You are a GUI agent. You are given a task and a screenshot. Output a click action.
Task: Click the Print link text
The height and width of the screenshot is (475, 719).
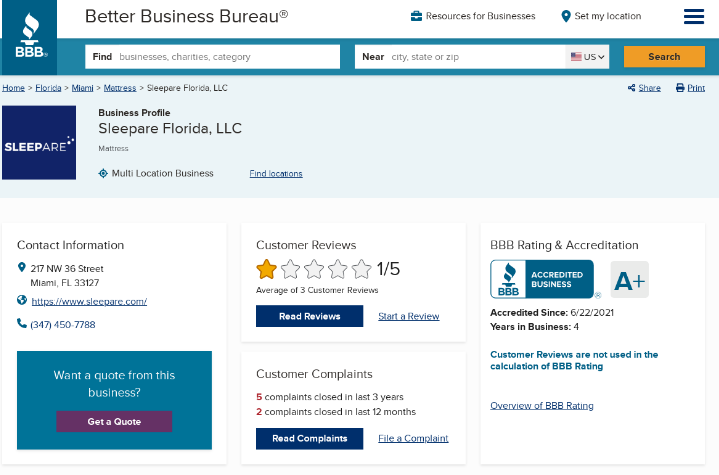(x=696, y=88)
